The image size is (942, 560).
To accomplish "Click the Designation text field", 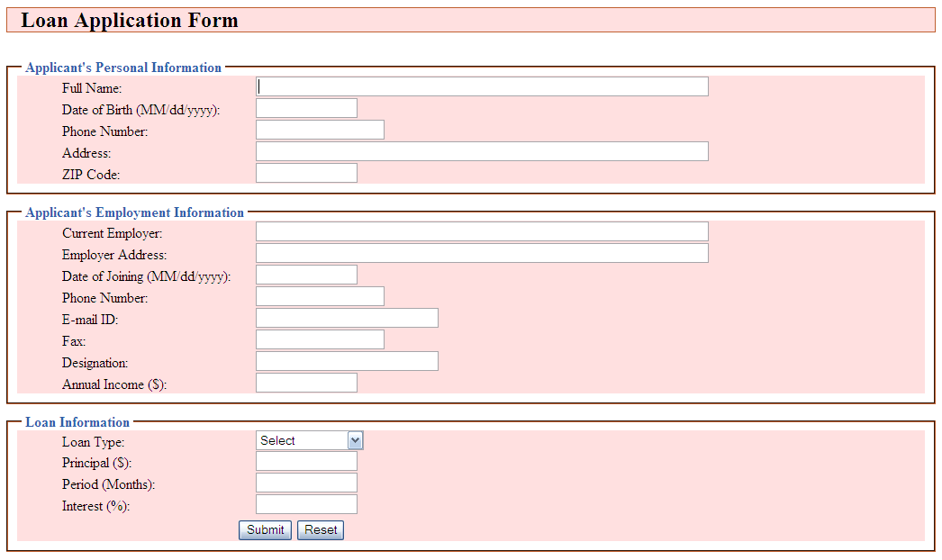I will [347, 361].
